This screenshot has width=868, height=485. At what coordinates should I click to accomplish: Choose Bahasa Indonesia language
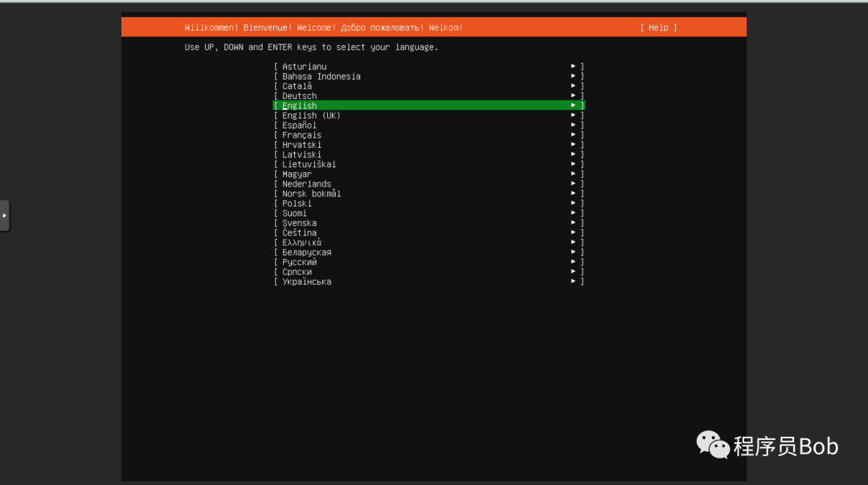tap(429, 76)
